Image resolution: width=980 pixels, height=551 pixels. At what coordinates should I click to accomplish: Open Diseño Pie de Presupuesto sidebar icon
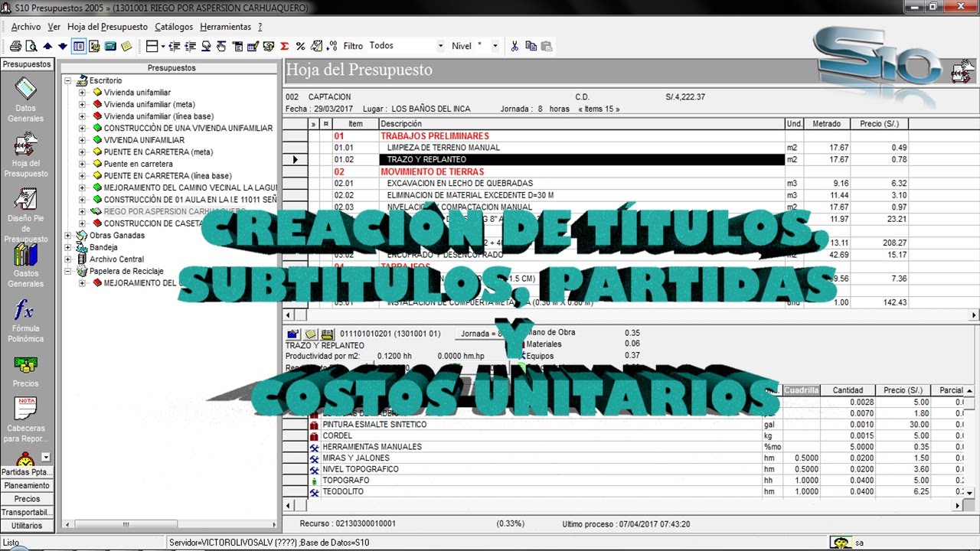coord(25,217)
